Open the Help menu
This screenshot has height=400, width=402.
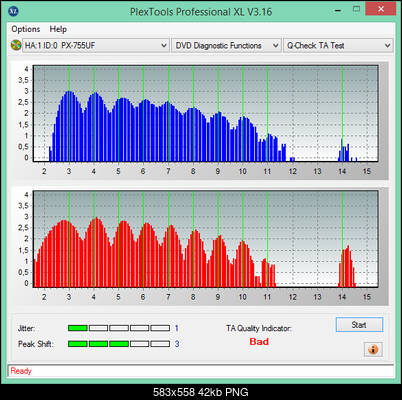point(58,29)
